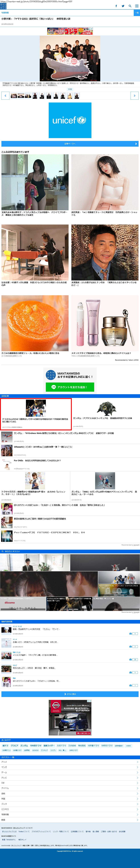
Task: Expand the 芸能 category chevron
Action: click(x=137, y=794)
